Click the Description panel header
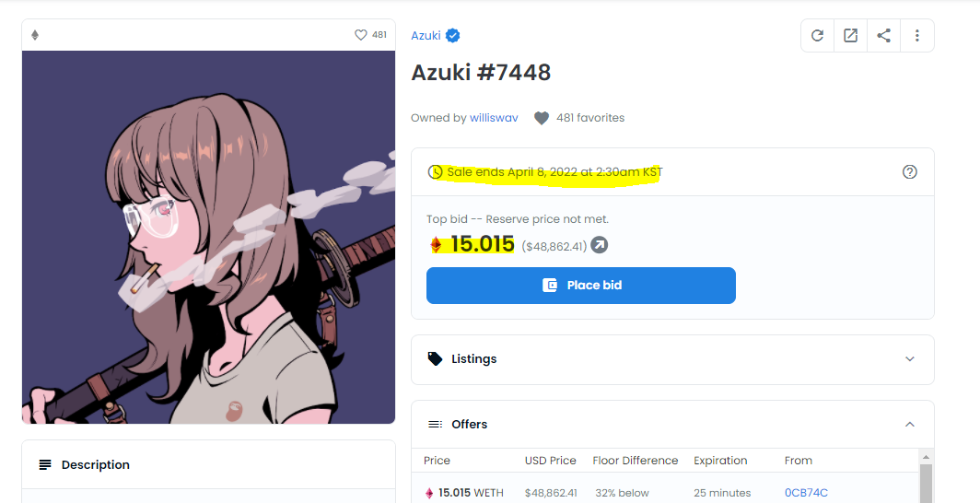The width and height of the screenshot is (980, 503). (x=209, y=465)
